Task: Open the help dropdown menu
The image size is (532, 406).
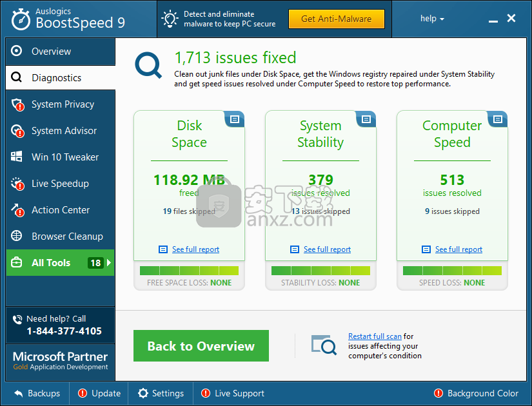Action: 432,19
